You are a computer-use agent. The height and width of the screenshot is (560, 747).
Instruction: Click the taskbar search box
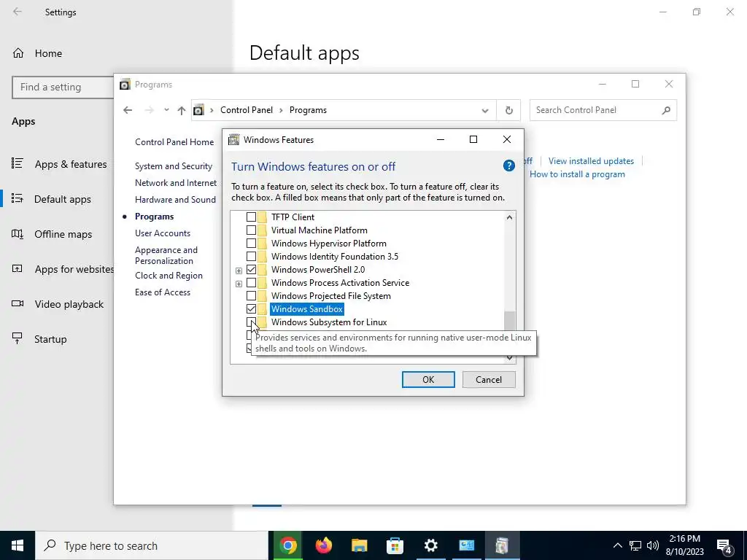pos(152,545)
